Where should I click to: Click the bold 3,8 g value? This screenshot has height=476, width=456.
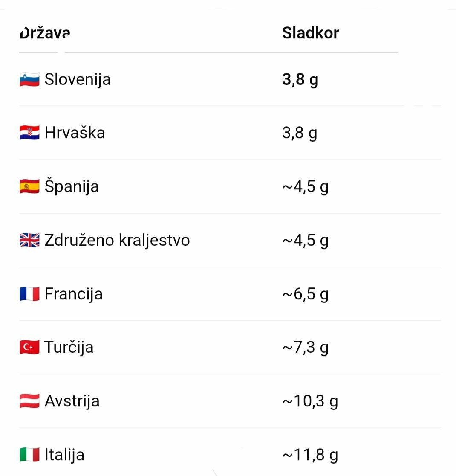point(300,80)
